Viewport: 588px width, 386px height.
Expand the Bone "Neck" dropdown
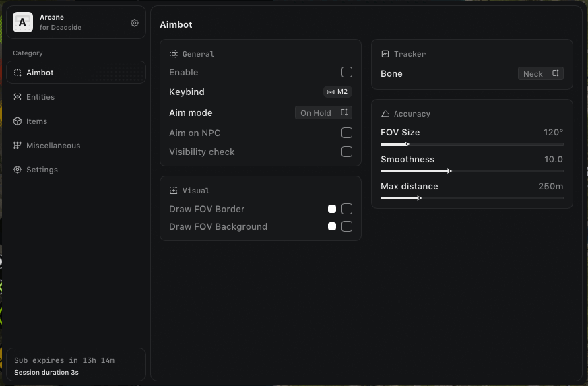click(x=541, y=73)
